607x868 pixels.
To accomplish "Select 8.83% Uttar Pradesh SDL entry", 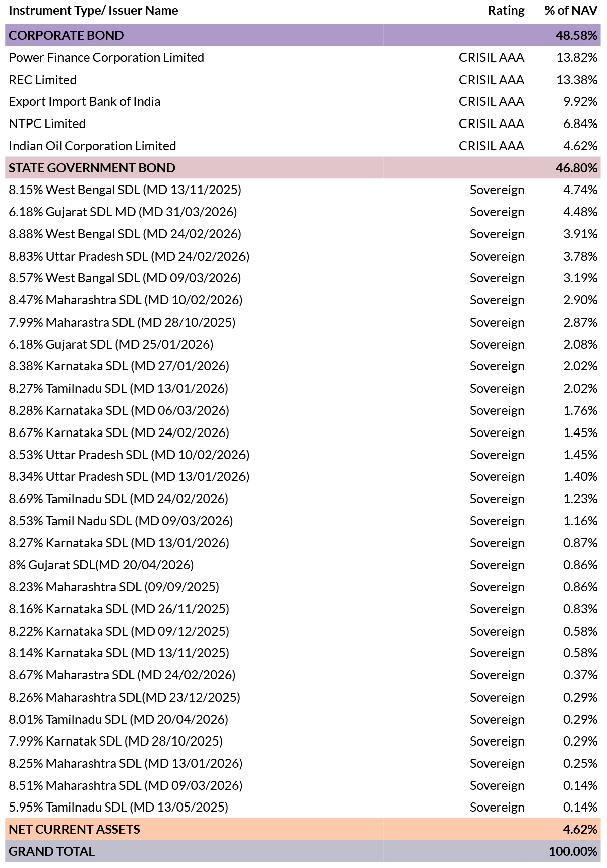I will [x=129, y=256].
